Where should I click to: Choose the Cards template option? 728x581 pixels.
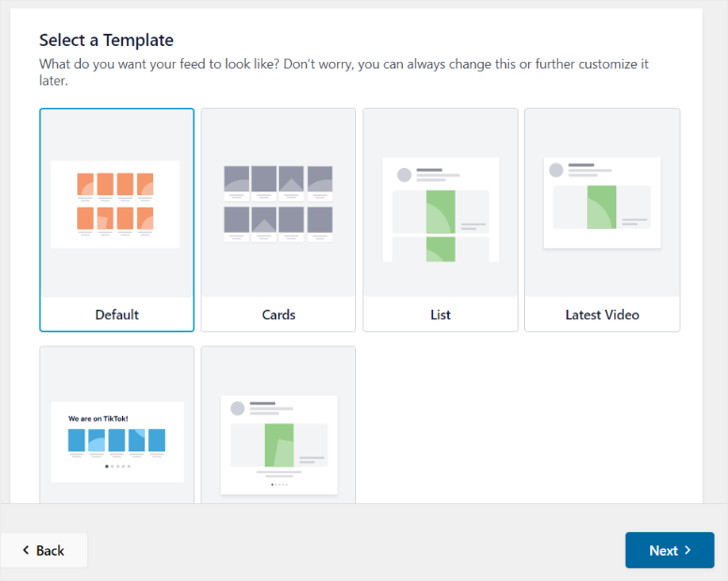(278, 220)
